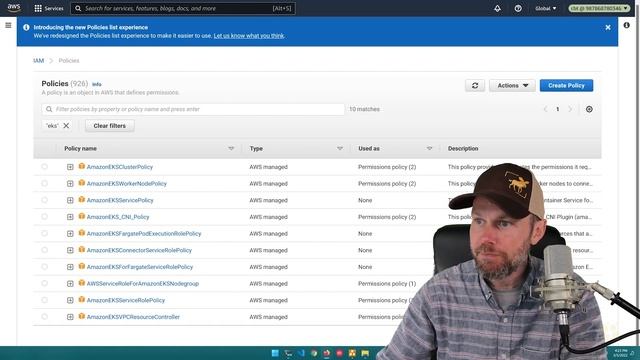640x360 pixels.
Task: Open the Windows Start button on taskbar
Action: [x=275, y=353]
